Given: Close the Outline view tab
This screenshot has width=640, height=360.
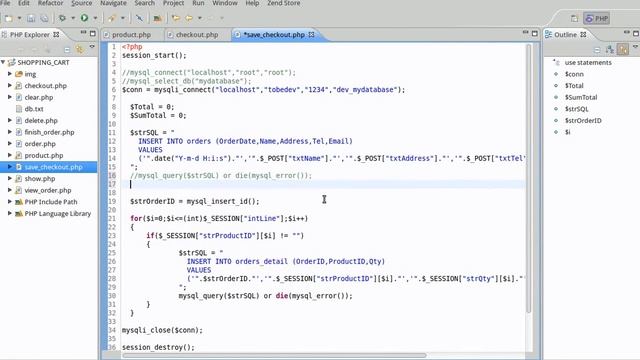Looking at the screenshot, I should [x=583, y=35].
